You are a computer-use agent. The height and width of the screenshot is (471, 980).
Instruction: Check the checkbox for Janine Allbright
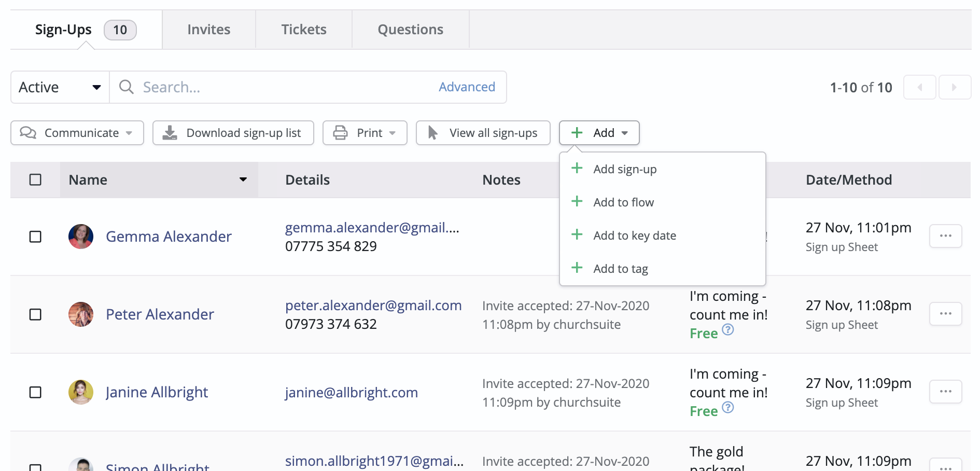[x=35, y=393]
